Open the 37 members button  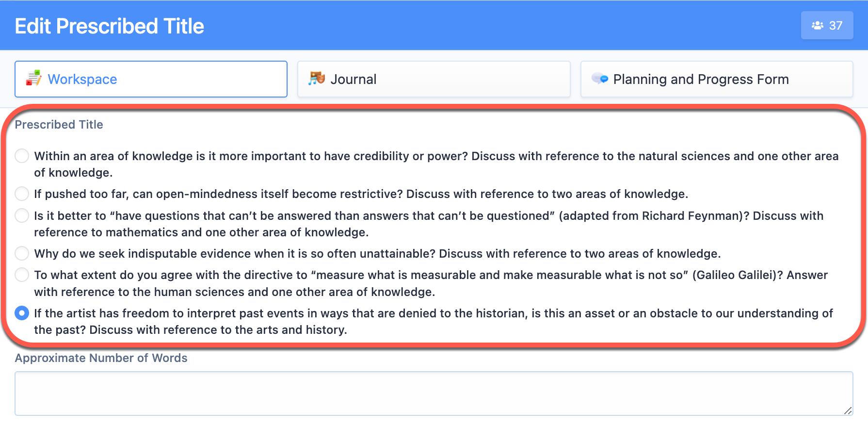click(x=827, y=25)
